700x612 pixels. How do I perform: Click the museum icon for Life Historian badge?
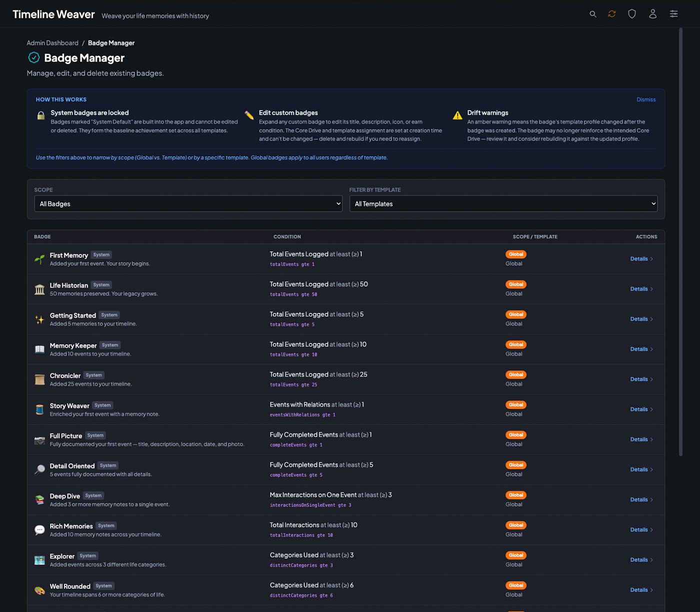39,289
